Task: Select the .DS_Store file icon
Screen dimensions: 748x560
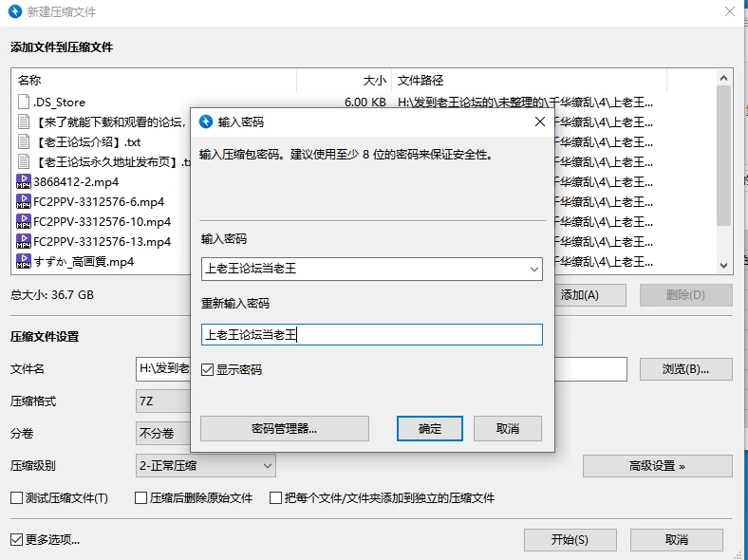Action: coord(24,102)
